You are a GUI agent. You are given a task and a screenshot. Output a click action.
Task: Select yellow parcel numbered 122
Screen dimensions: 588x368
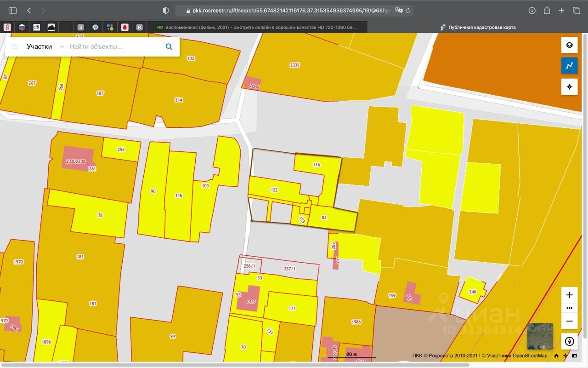[x=274, y=190]
